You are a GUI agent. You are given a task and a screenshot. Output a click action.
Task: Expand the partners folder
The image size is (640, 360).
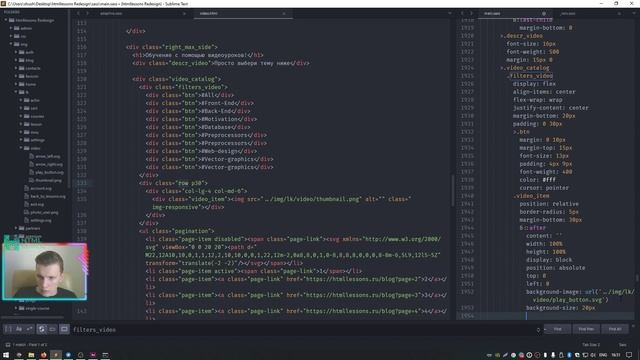[x=16, y=228]
